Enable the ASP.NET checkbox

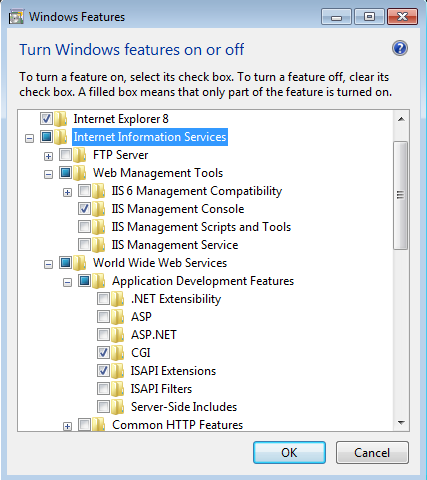click(103, 334)
